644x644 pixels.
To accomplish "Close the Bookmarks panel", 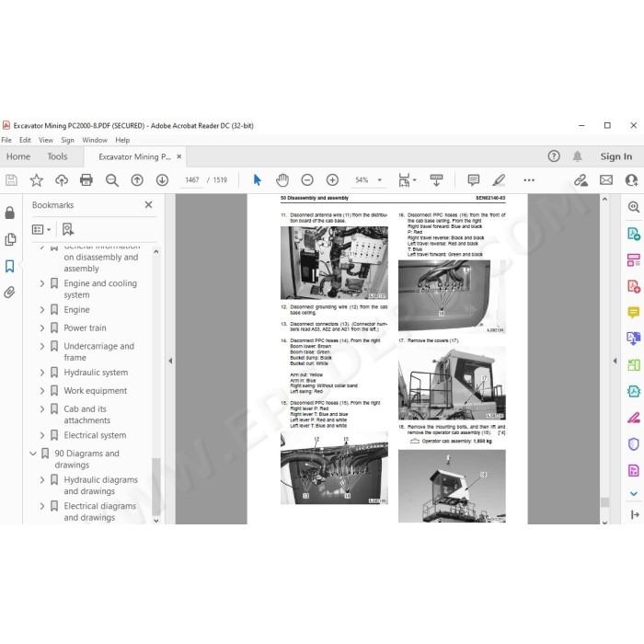I will 149,204.
